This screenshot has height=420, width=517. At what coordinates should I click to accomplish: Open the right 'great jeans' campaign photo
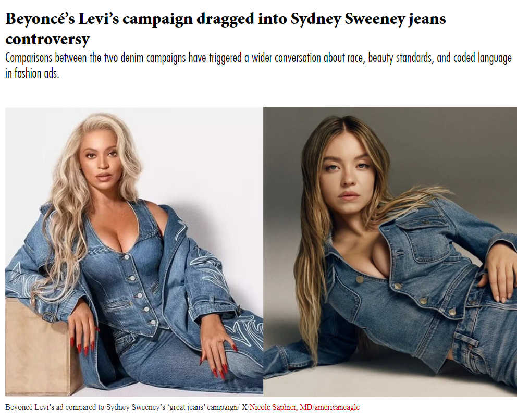(390, 251)
